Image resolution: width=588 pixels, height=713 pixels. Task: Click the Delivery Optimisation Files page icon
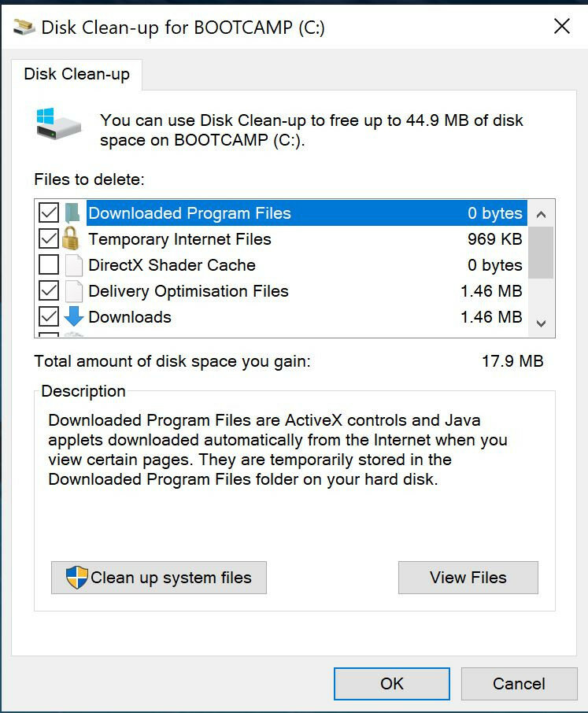click(74, 291)
